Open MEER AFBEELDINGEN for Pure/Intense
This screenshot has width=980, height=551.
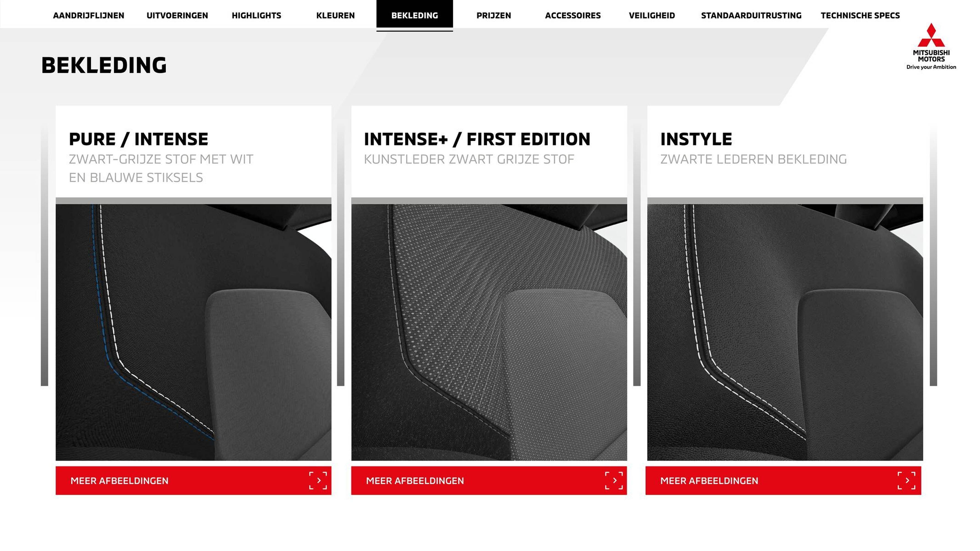(x=193, y=480)
